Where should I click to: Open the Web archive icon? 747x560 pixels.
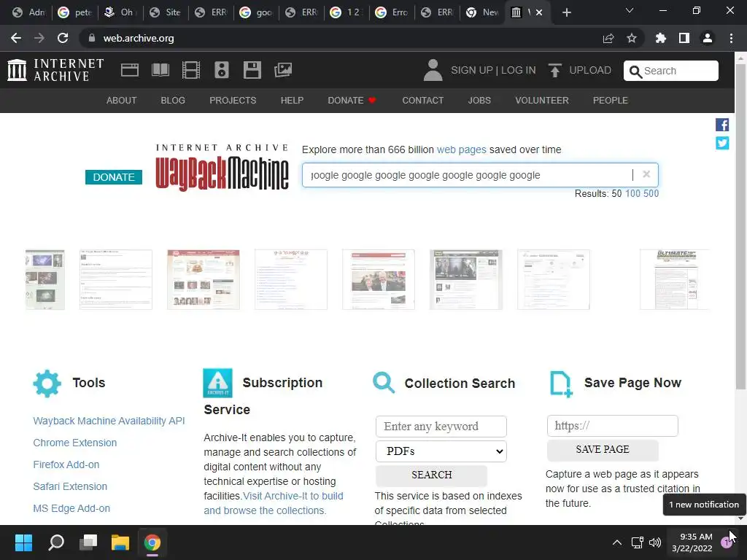tap(130, 70)
